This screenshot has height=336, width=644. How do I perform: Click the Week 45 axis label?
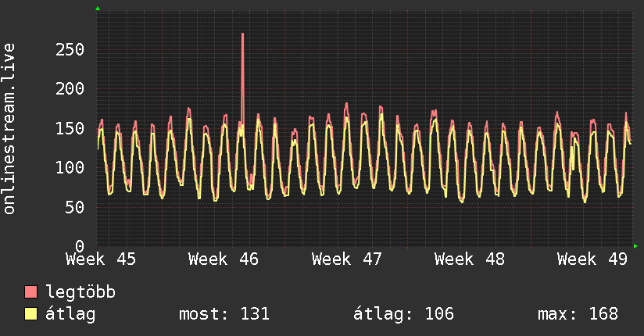click(x=101, y=259)
